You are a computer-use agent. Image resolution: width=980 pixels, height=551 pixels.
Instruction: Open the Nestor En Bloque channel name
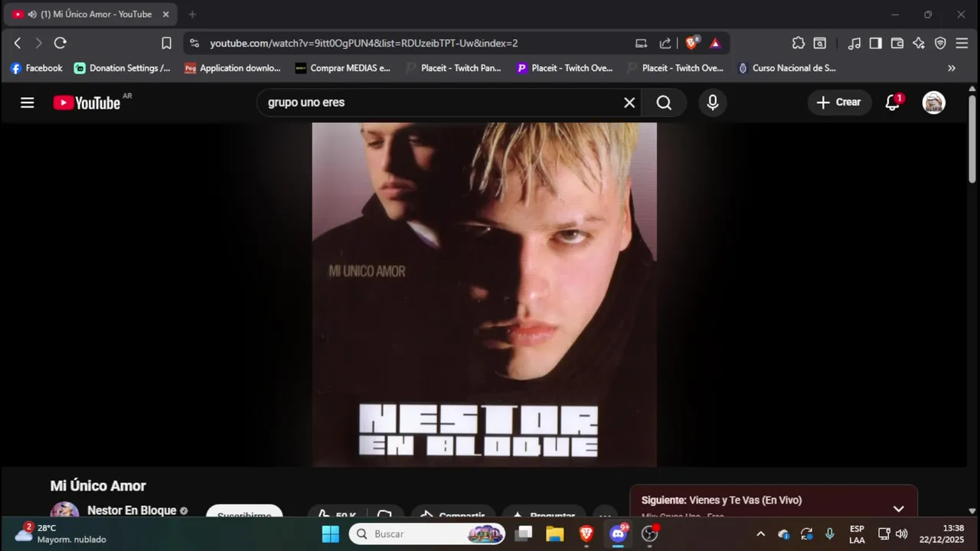tap(132, 510)
